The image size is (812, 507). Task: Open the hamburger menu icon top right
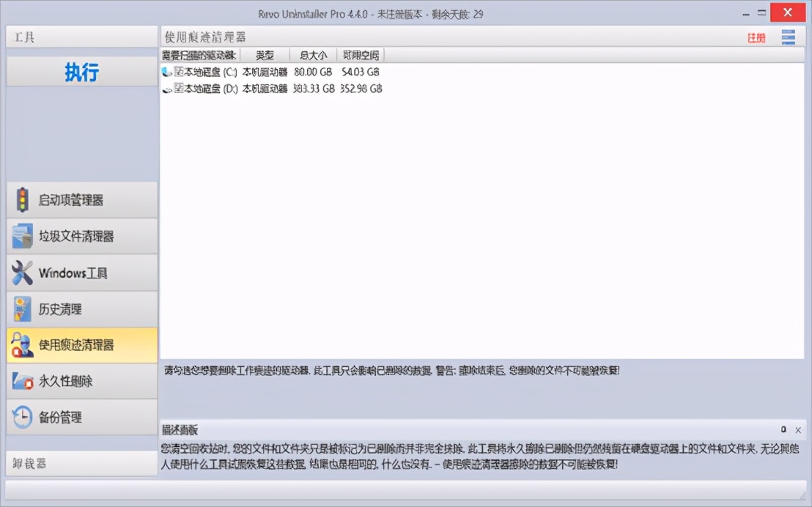789,37
